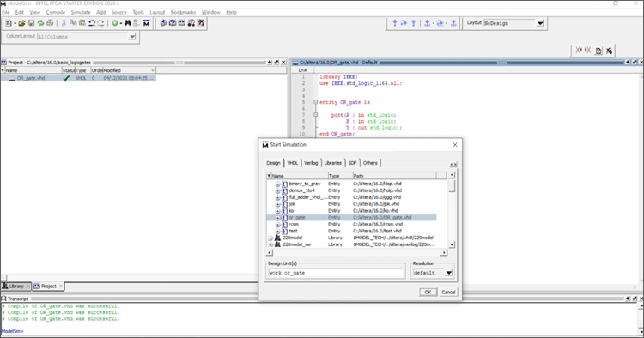This screenshot has height=338, width=644.
Task: Switch to Others tab in Start Simulation
Action: pyautogui.click(x=370, y=163)
